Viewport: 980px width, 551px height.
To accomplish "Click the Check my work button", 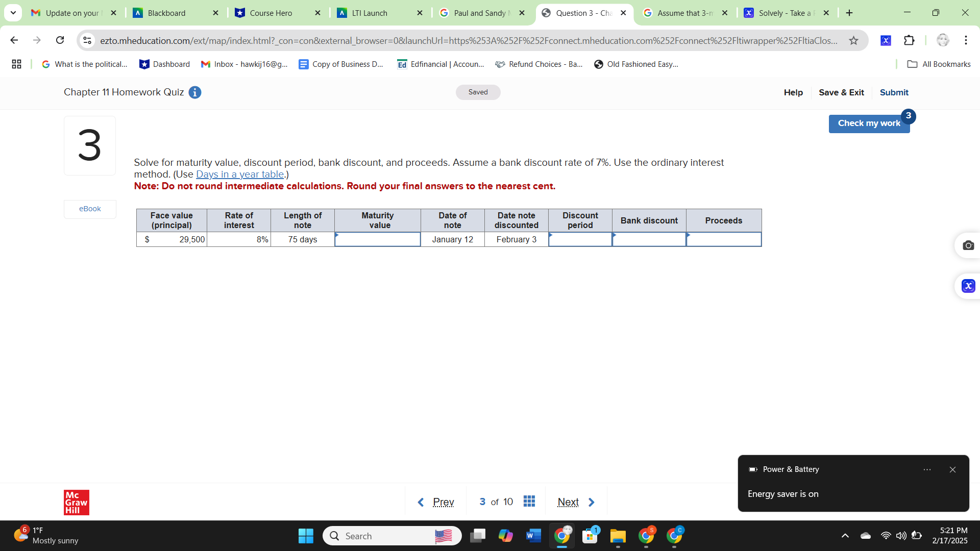I will coord(869,123).
